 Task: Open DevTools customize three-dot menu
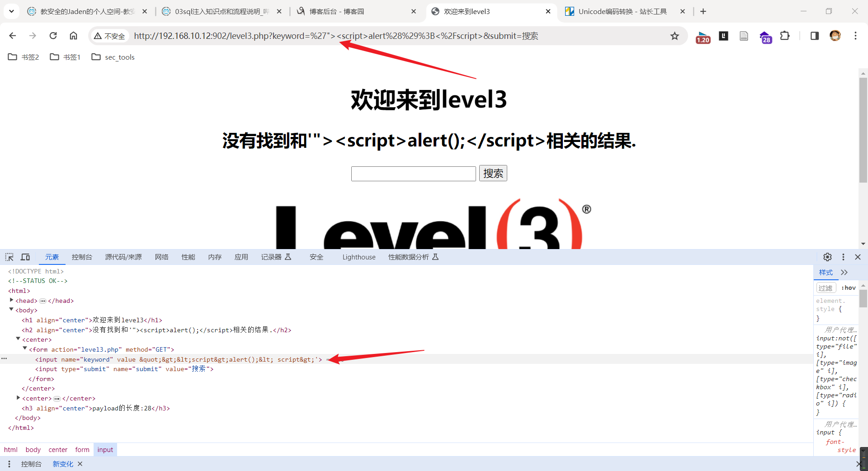tap(843, 257)
